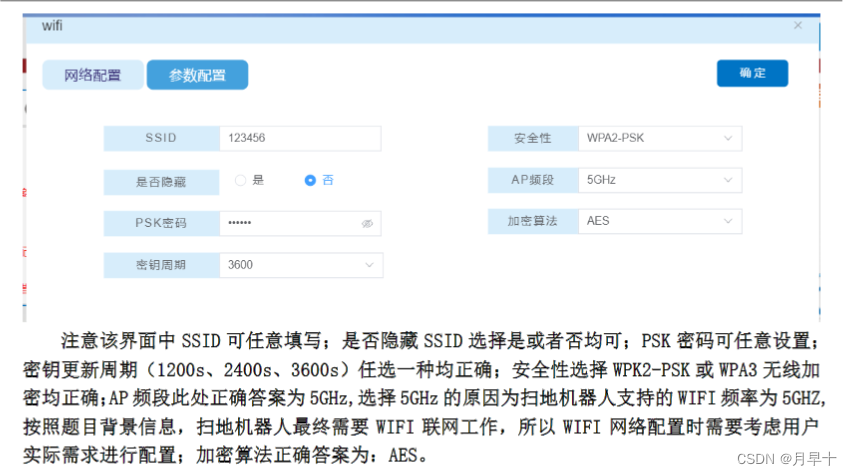Click the wifi dialog title text

tap(52, 26)
